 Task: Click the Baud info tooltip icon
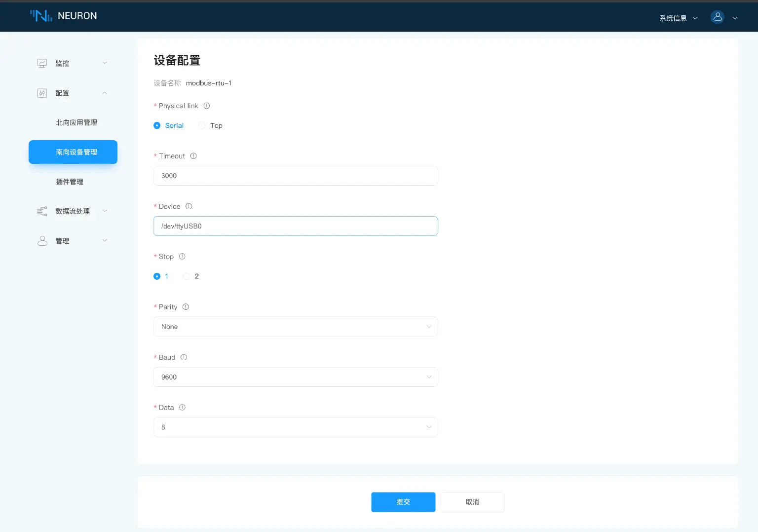coord(184,357)
